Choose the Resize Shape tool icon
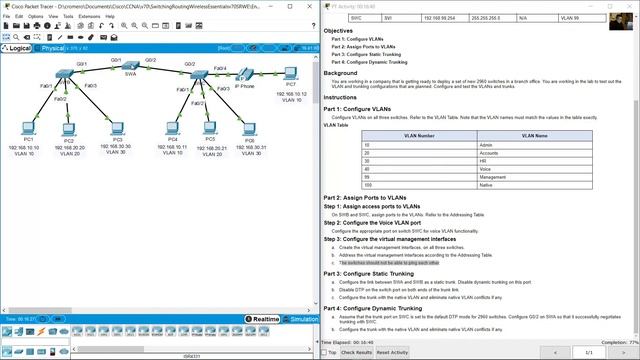Viewport: 640px width, 360px height. (37, 37)
